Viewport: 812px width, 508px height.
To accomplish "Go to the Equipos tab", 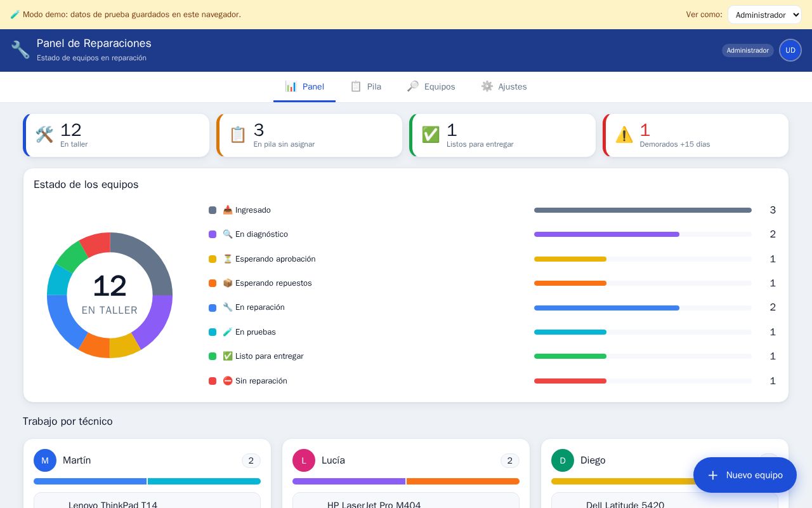I will [431, 87].
